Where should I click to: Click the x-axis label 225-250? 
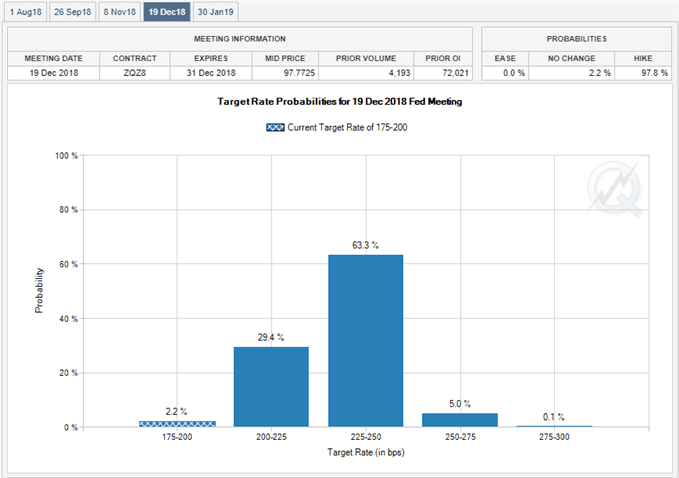366,437
